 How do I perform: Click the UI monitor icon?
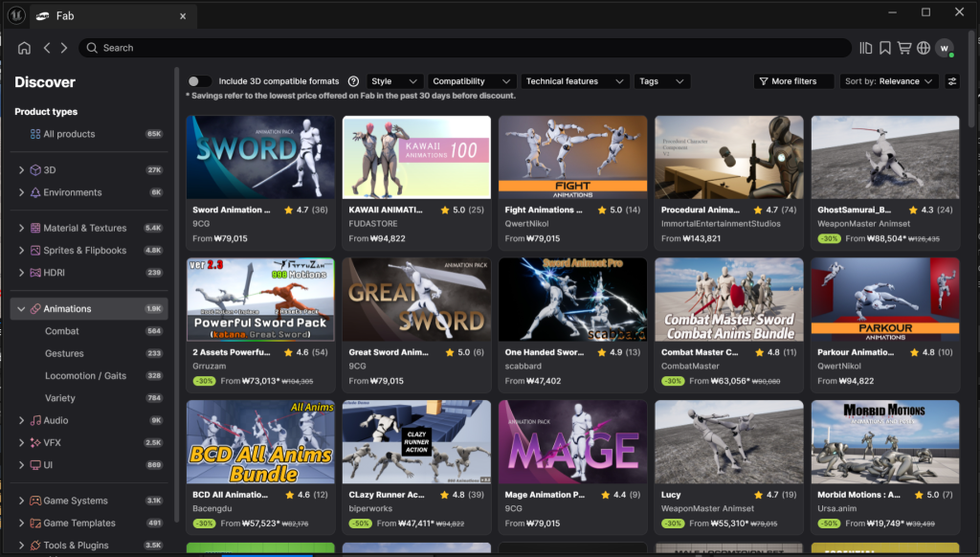click(x=35, y=465)
